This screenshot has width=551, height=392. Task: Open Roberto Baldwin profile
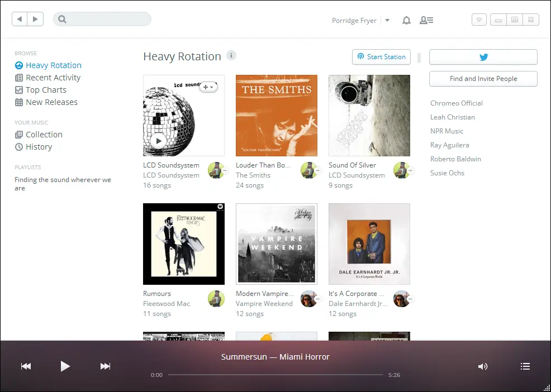tap(455, 159)
